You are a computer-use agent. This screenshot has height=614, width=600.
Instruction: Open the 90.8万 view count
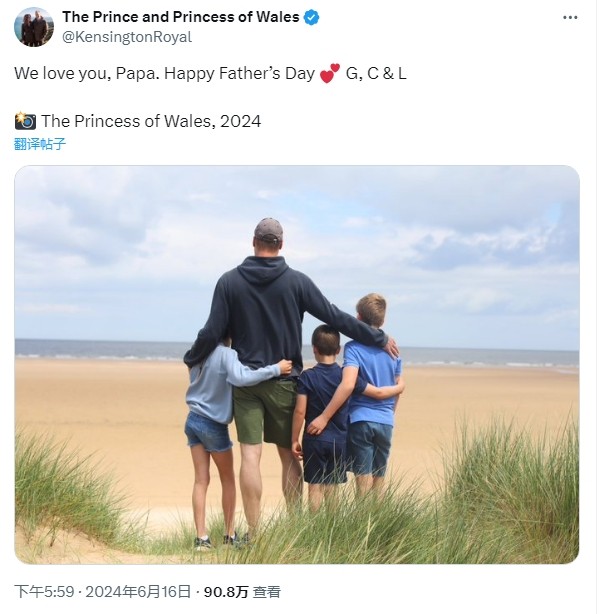(226, 592)
